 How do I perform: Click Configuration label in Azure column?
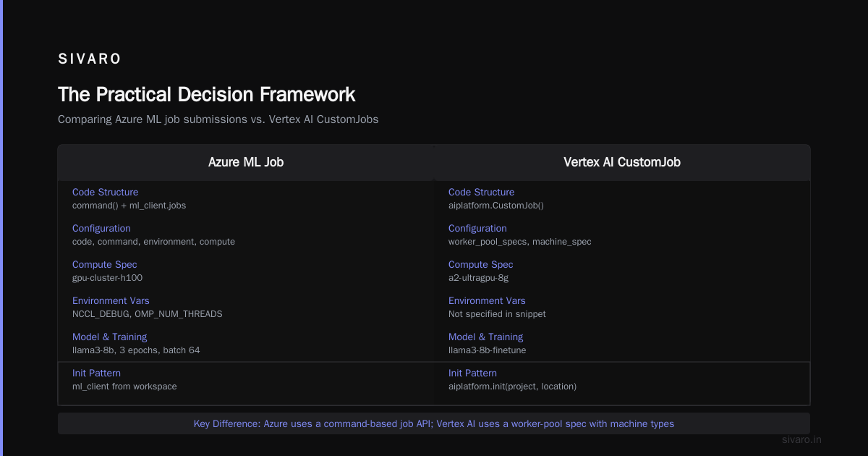point(101,229)
